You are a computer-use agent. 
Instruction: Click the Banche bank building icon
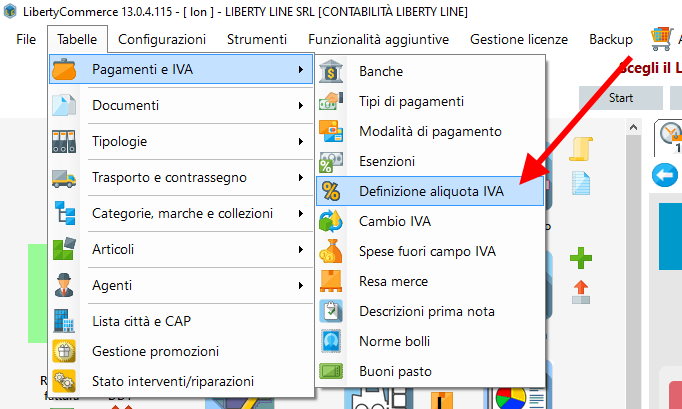click(331, 71)
